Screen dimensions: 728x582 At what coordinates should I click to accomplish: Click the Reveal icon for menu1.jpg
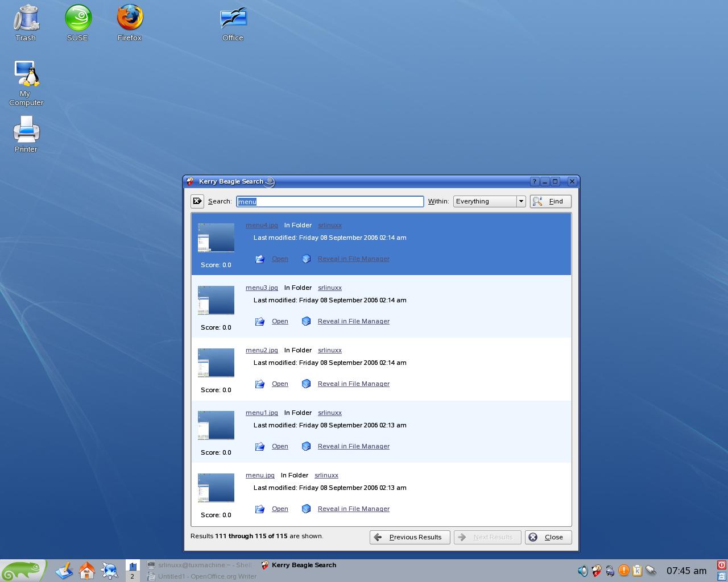pos(306,446)
